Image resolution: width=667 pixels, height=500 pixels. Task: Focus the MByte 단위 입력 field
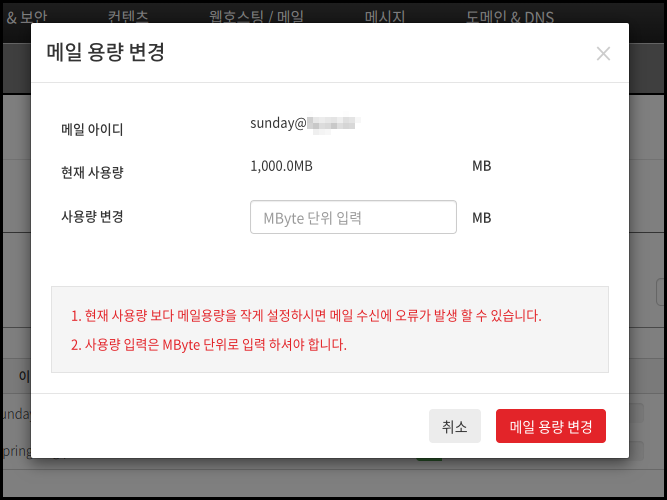tap(353, 217)
